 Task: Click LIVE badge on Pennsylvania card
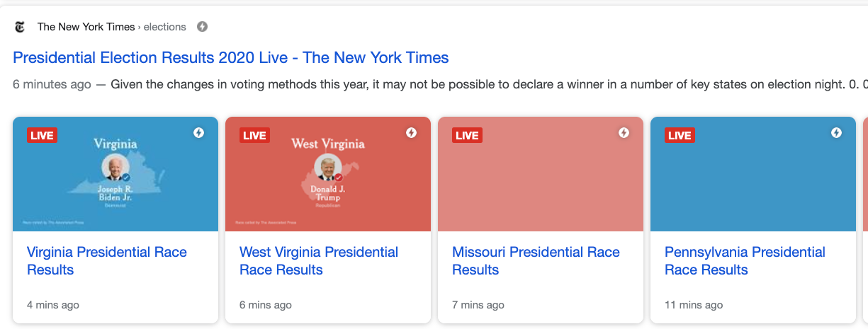pos(680,135)
